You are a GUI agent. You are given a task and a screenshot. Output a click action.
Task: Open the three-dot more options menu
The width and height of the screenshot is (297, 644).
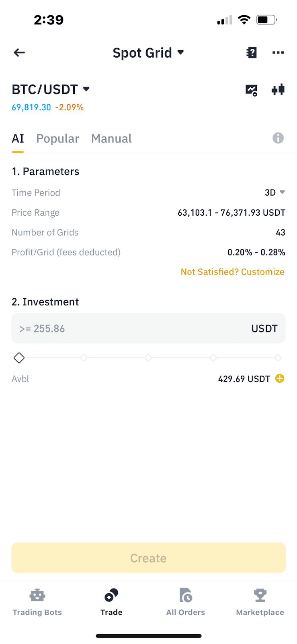278,52
